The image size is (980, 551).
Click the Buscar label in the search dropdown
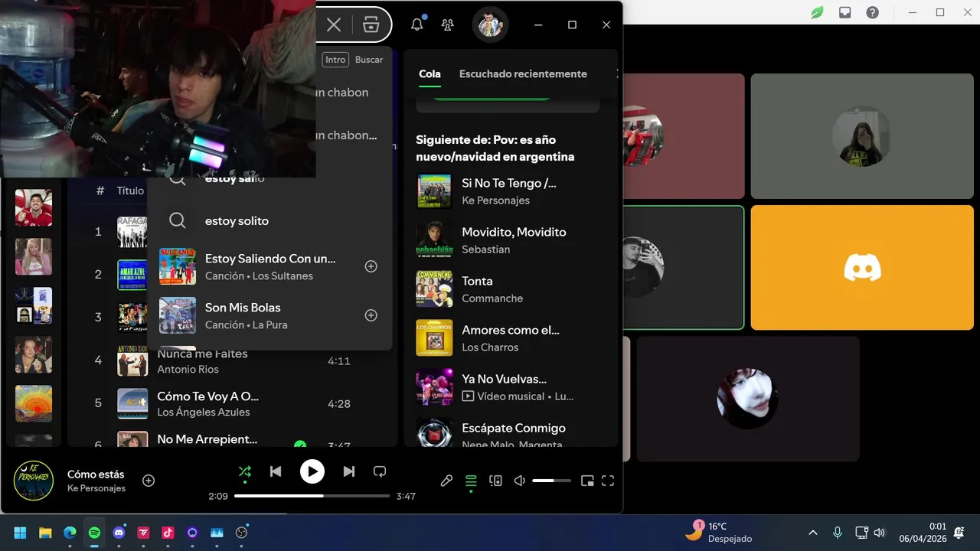coord(369,60)
